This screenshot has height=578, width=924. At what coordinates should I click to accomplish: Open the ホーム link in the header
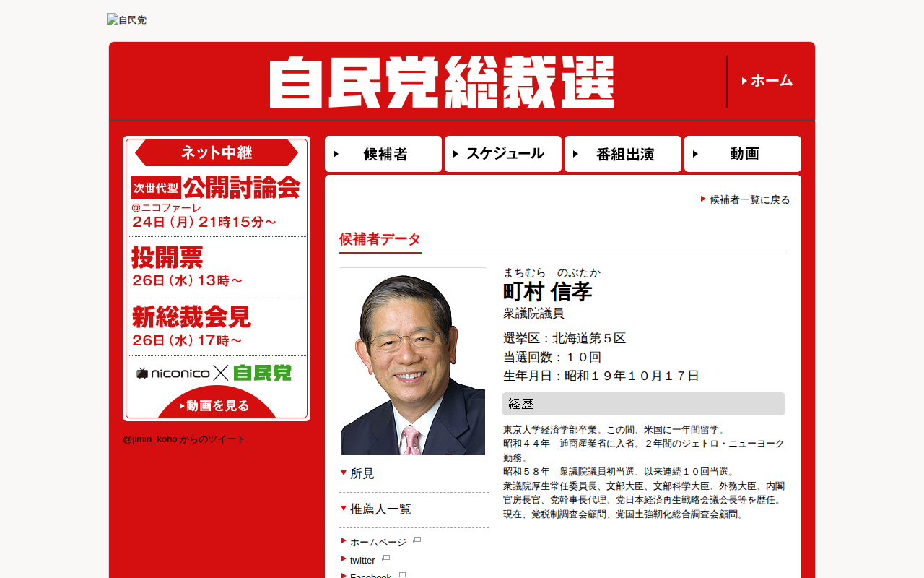click(x=767, y=81)
